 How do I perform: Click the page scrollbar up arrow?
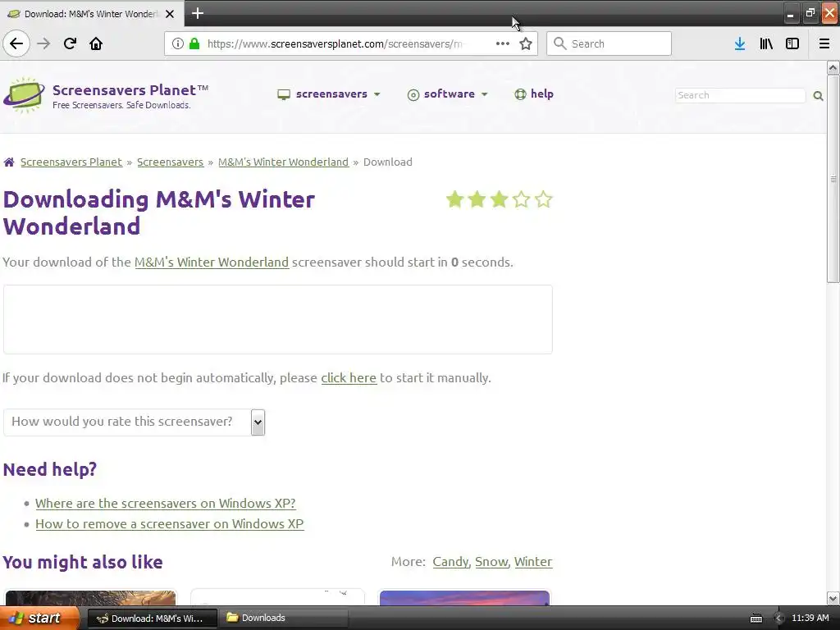833,67
